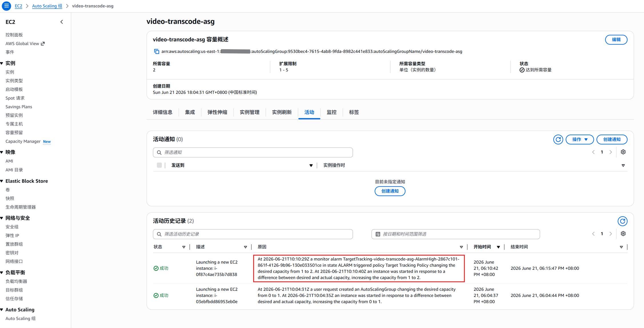The height and width of the screenshot is (328, 644).
Task: Switch to the 详细信息 tab
Action: tap(162, 112)
